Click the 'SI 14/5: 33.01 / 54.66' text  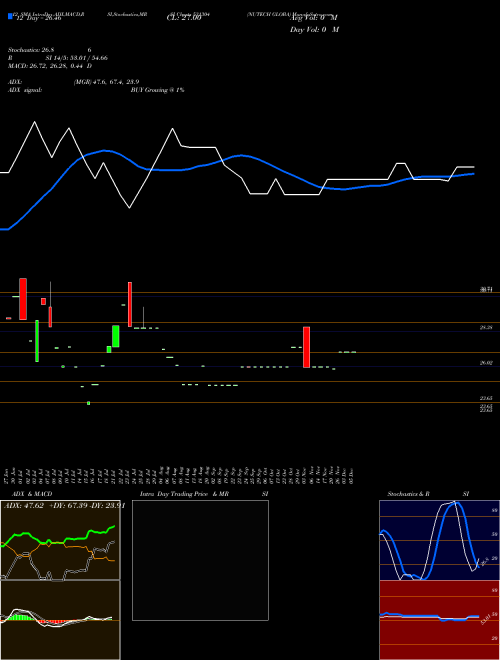77,58
